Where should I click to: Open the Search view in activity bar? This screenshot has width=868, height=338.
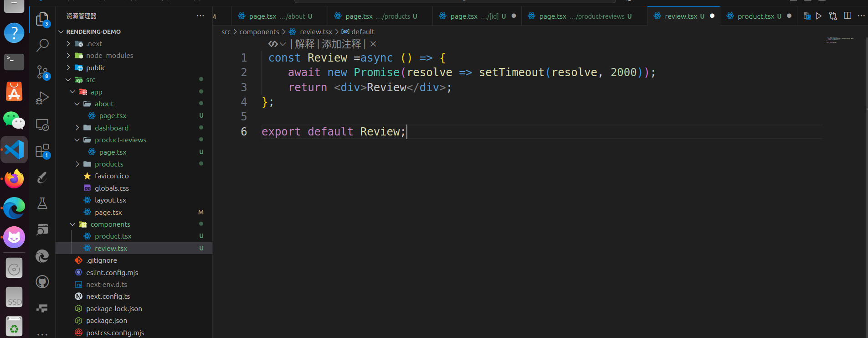(x=42, y=45)
